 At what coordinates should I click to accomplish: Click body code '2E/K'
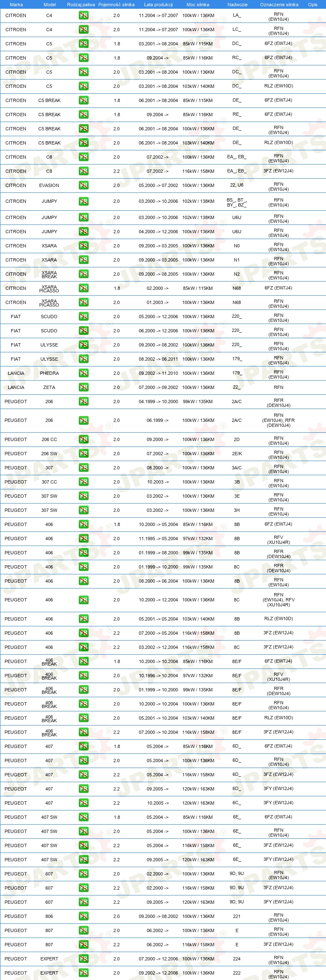click(x=237, y=454)
